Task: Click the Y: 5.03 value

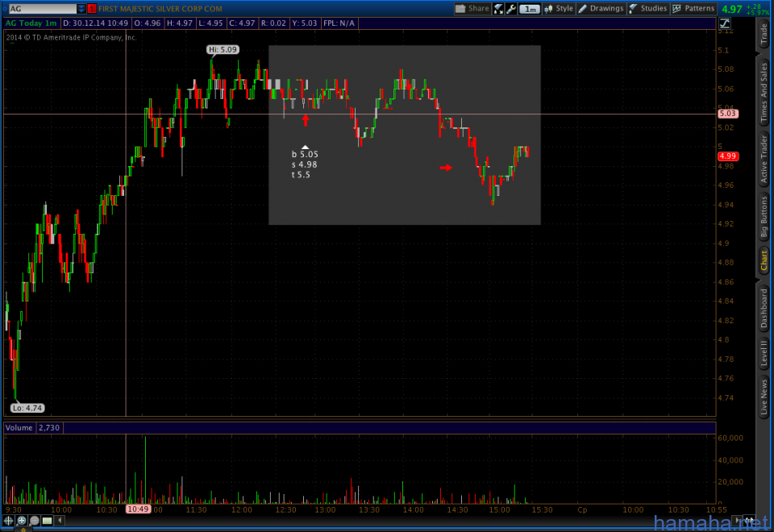Action: pyautogui.click(x=304, y=23)
